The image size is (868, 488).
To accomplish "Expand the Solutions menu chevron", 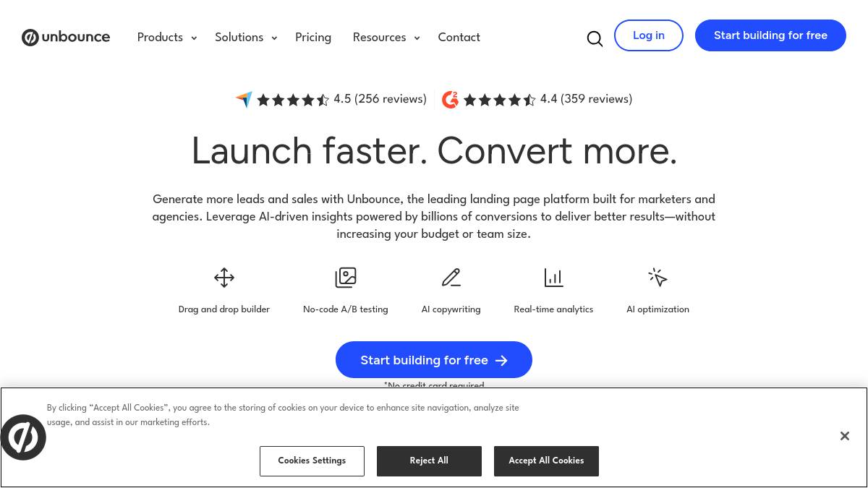I will (274, 38).
